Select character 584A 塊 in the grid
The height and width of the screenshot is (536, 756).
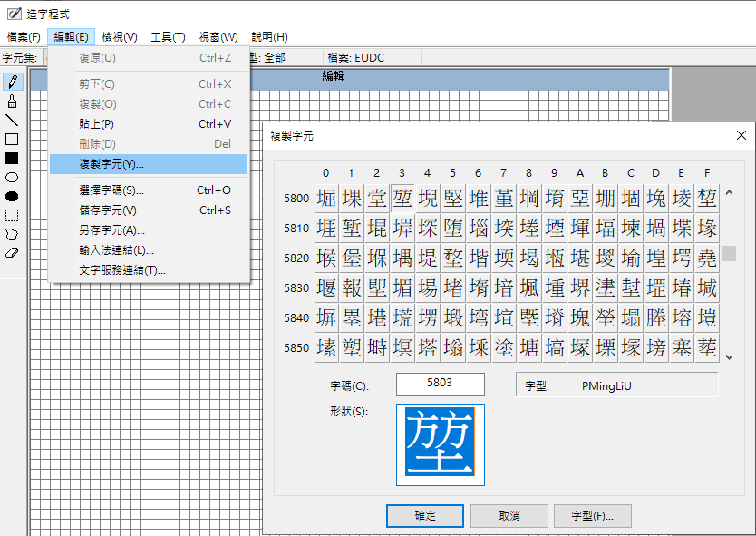[x=580, y=317]
